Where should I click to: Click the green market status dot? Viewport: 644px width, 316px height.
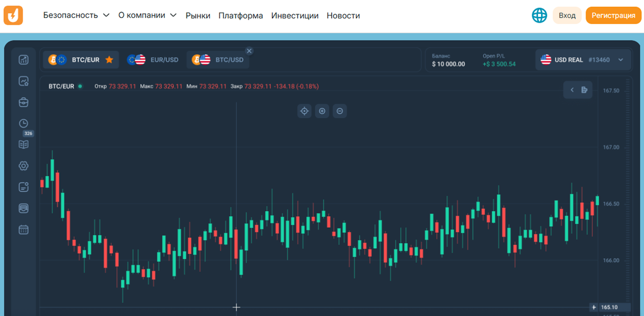[80, 86]
